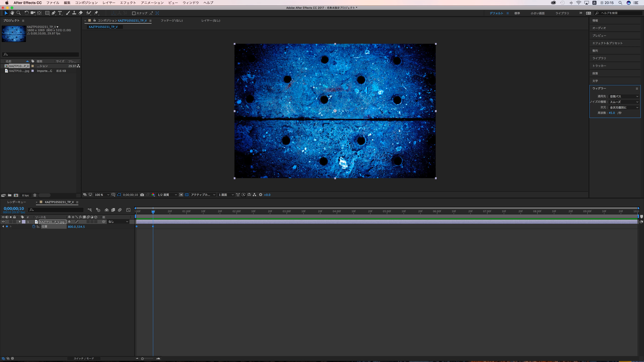Select the Pen tool
Screen dimensions: 644x362
(53, 13)
